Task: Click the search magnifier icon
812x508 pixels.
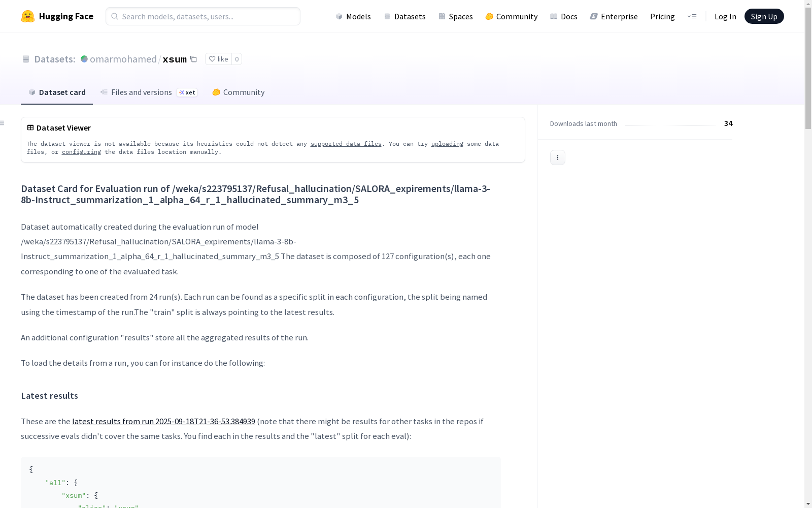Action: tap(115, 16)
